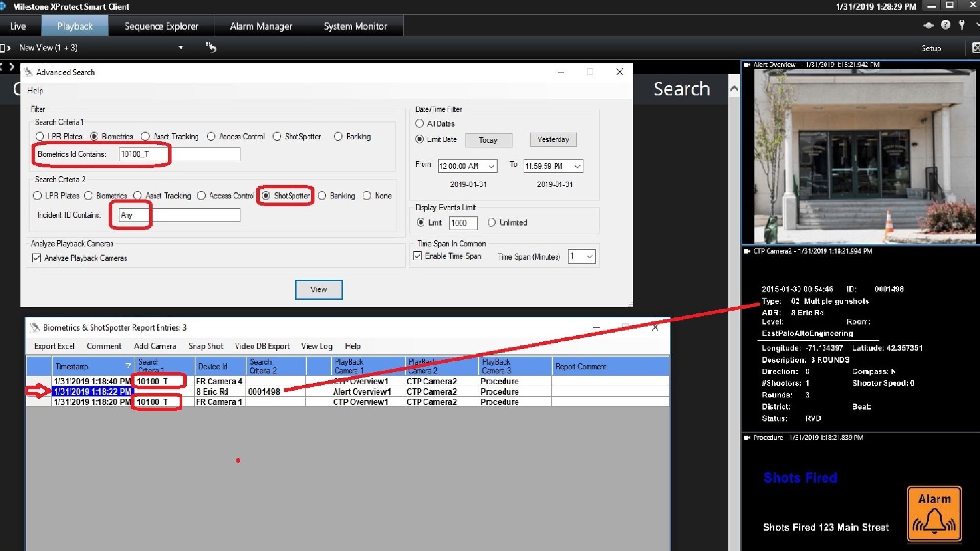This screenshot has height=551, width=980.
Task: Select row with timestamp 1/31/2019 1:18:22 PM
Action: pos(348,391)
